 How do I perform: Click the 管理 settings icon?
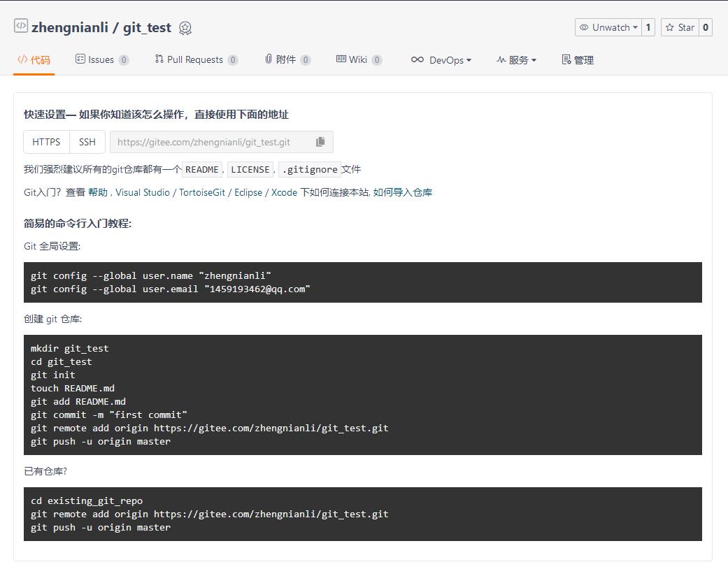[566, 59]
